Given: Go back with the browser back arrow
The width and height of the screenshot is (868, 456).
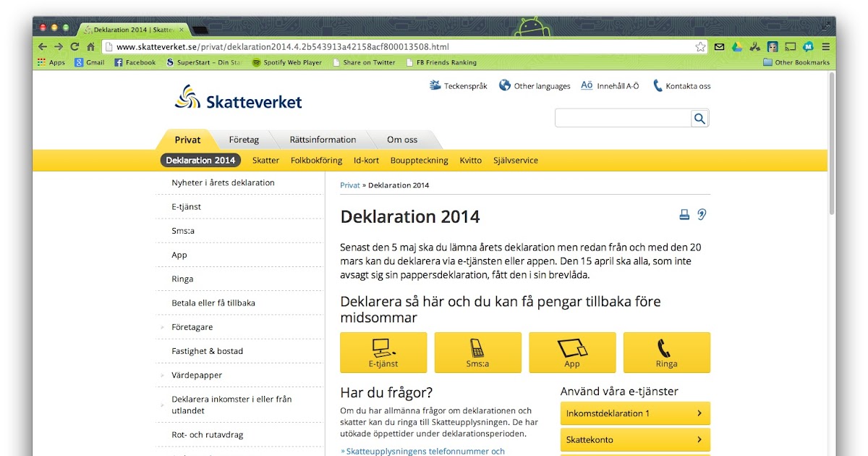Looking at the screenshot, I should [43, 46].
